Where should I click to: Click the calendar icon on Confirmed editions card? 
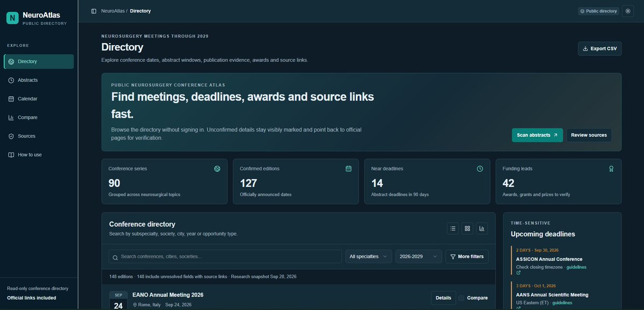(x=348, y=169)
